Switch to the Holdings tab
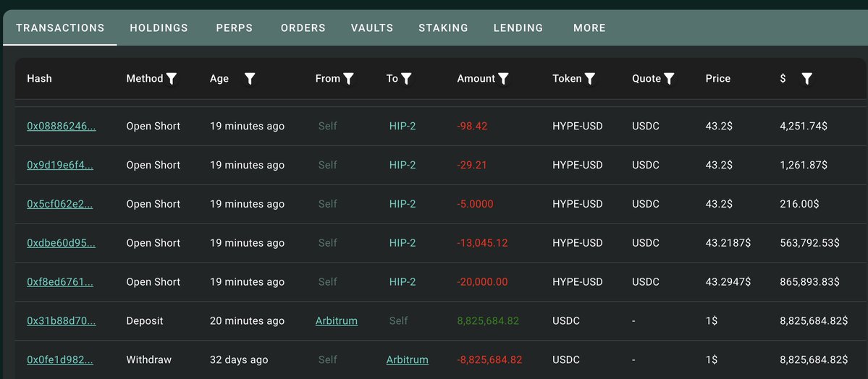Viewport: 868px width, 379px height. (159, 27)
